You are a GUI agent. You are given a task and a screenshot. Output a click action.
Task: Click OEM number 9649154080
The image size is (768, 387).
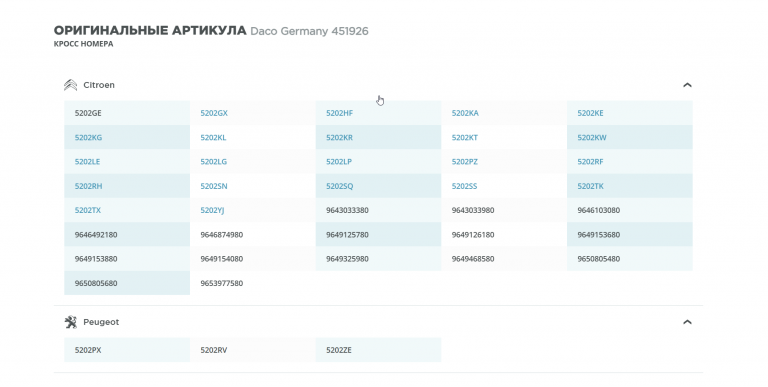221,259
